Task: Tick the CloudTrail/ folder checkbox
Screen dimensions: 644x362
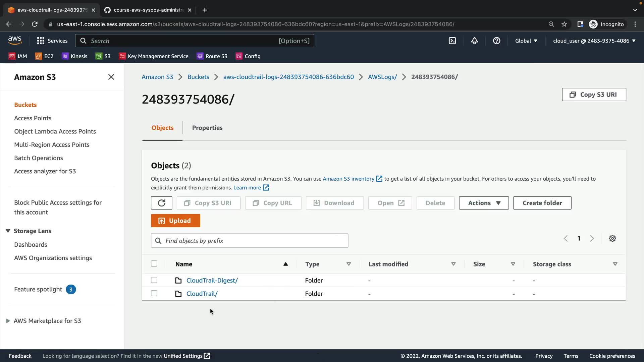Action: [154, 294]
